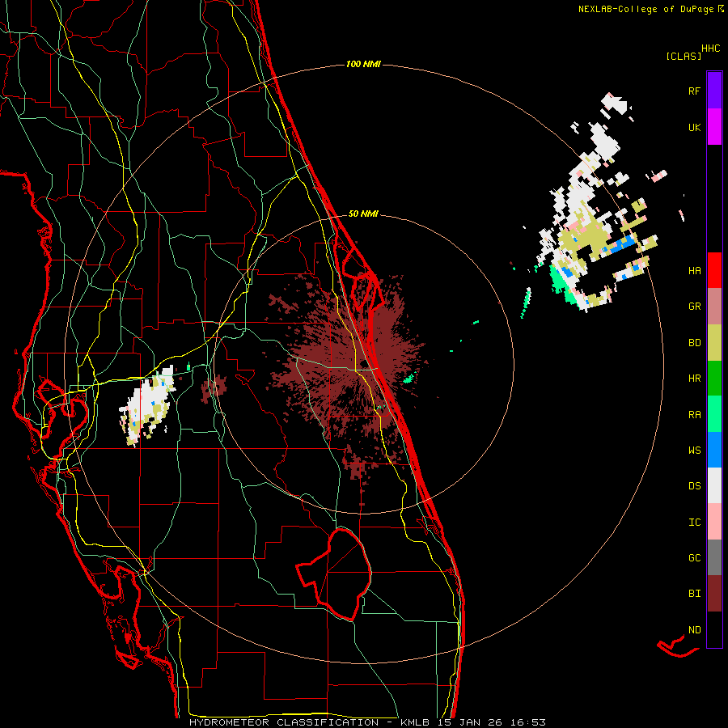Click the IC legend label
The image size is (728, 728).
[x=694, y=522]
